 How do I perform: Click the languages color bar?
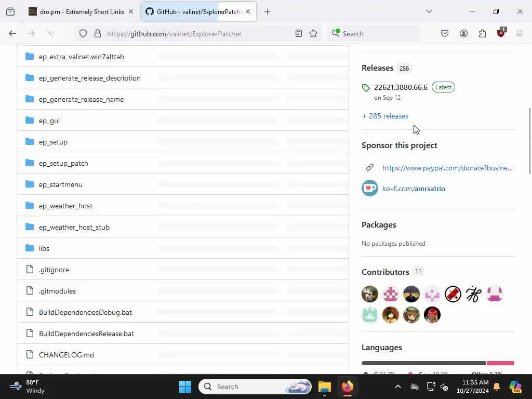coord(437,363)
